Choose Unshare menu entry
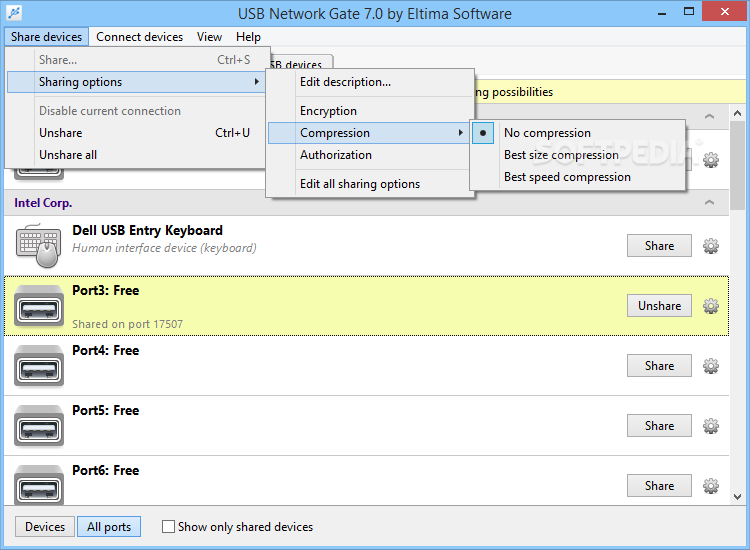The image size is (750, 550). tap(136, 133)
